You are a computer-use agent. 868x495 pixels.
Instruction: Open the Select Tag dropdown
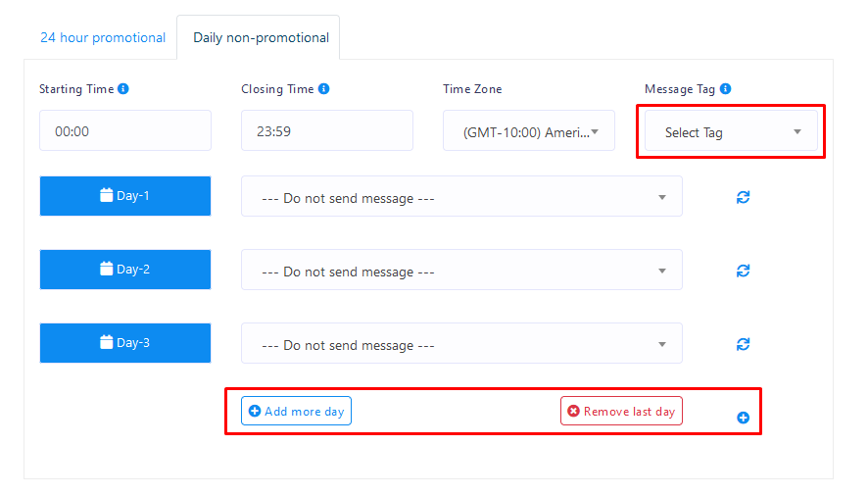[731, 132]
